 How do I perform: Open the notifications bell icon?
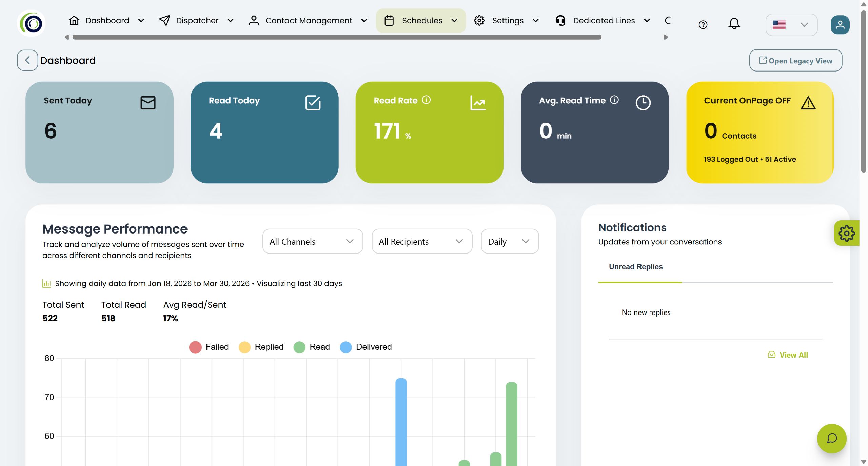[734, 24]
